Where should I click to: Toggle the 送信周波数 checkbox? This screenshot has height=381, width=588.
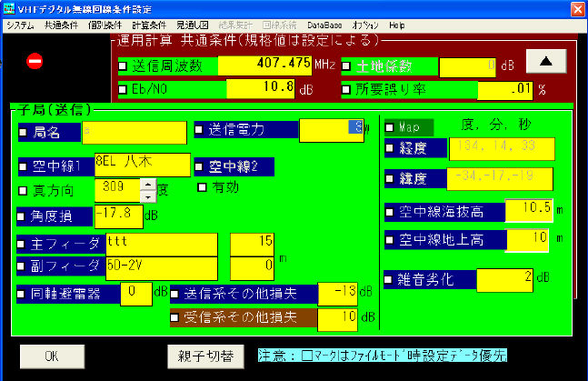click(x=124, y=66)
